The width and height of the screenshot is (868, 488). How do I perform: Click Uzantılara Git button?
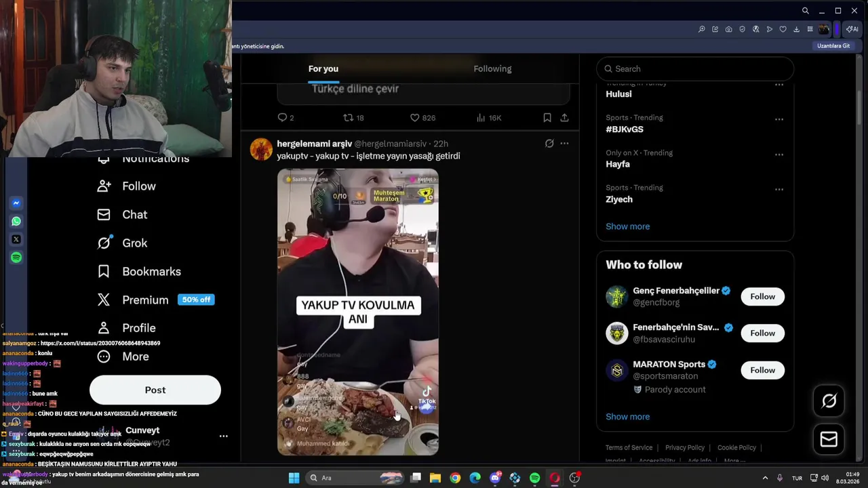click(833, 46)
